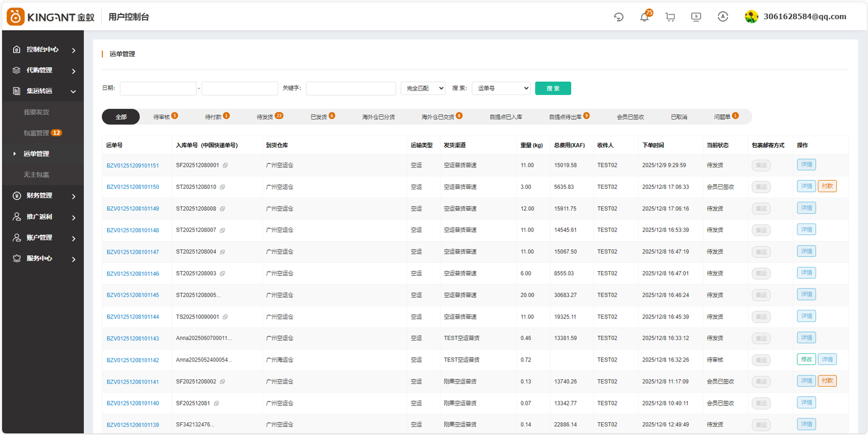Click the green 搜索 search button
Screen dimensions: 868x435
pos(553,88)
